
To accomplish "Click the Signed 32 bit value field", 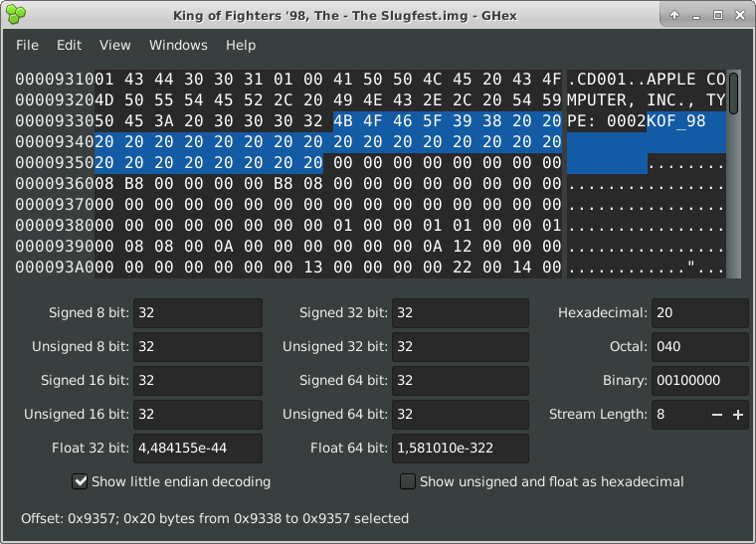I will pos(460,313).
